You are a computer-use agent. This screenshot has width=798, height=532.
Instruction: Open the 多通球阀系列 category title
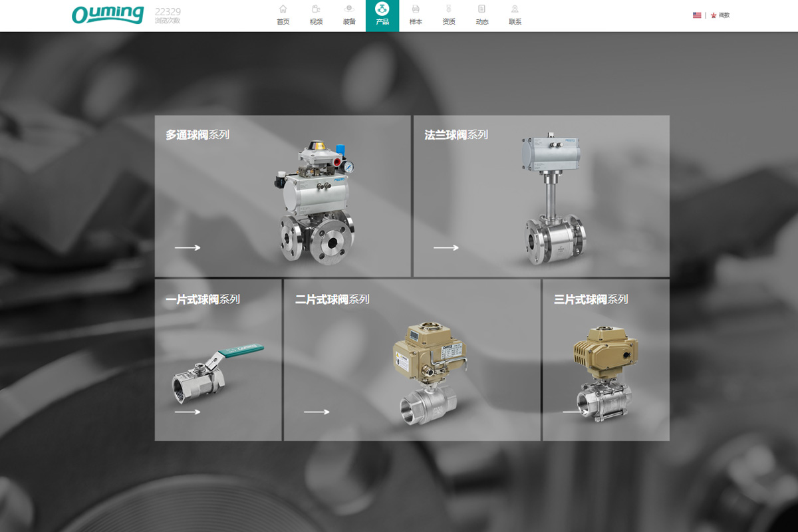[198, 135]
